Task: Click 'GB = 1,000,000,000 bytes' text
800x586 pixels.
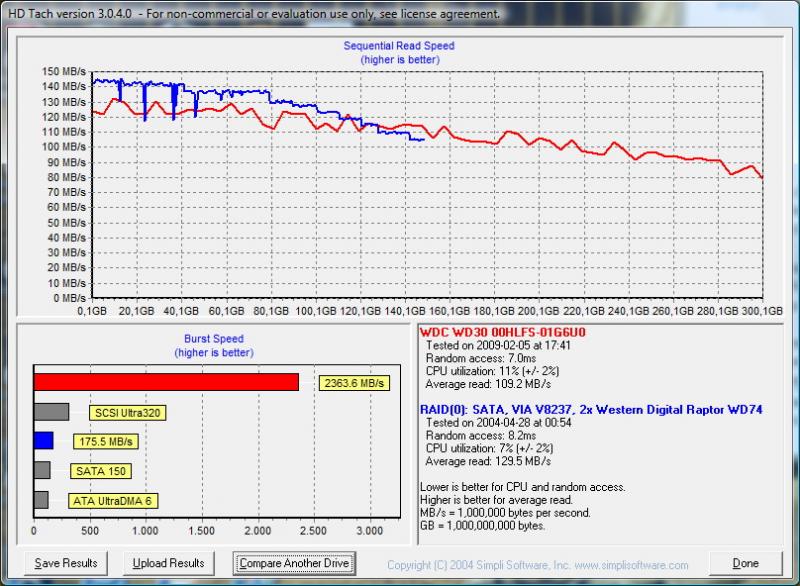Action: click(x=482, y=525)
